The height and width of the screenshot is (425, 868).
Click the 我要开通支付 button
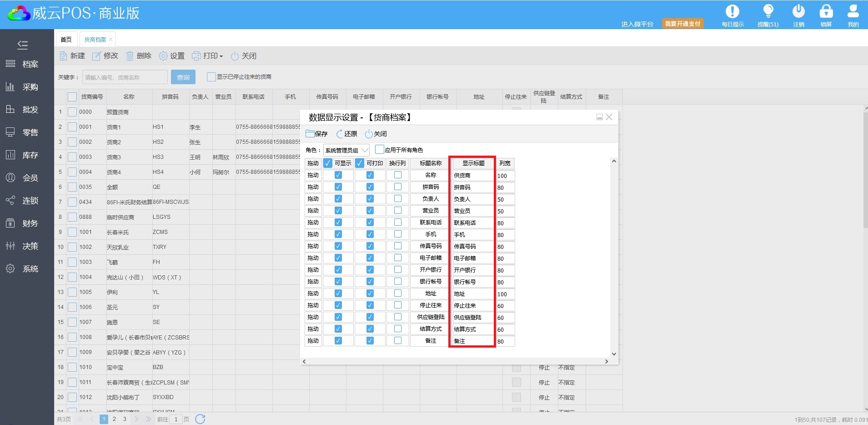pyautogui.click(x=682, y=24)
